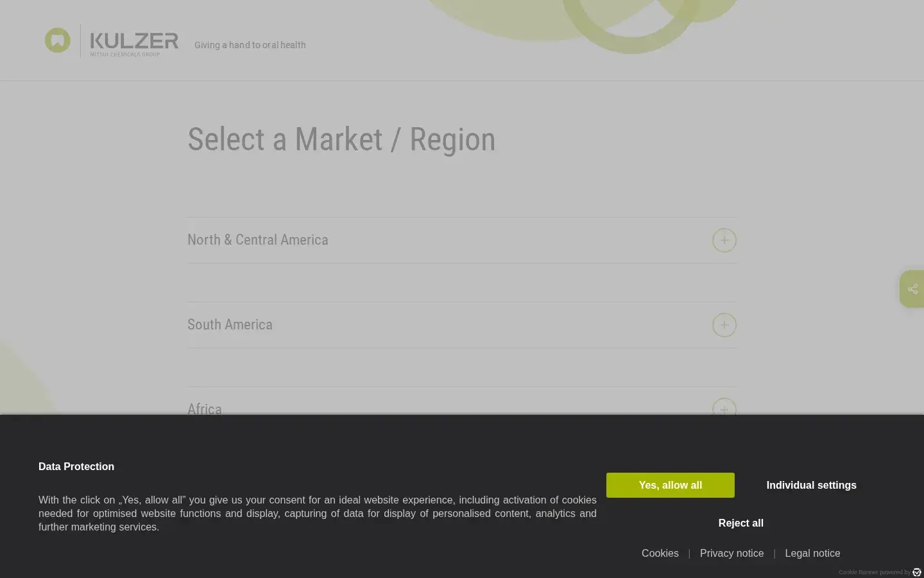Click the Cookie Banner powered by text
This screenshot has width=924, height=578.
tap(874, 572)
